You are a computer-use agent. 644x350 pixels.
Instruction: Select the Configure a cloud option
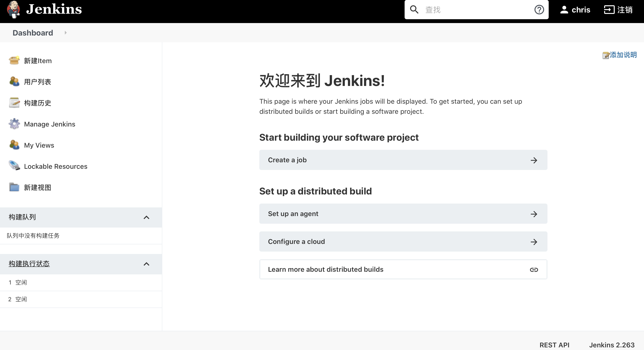coord(403,241)
